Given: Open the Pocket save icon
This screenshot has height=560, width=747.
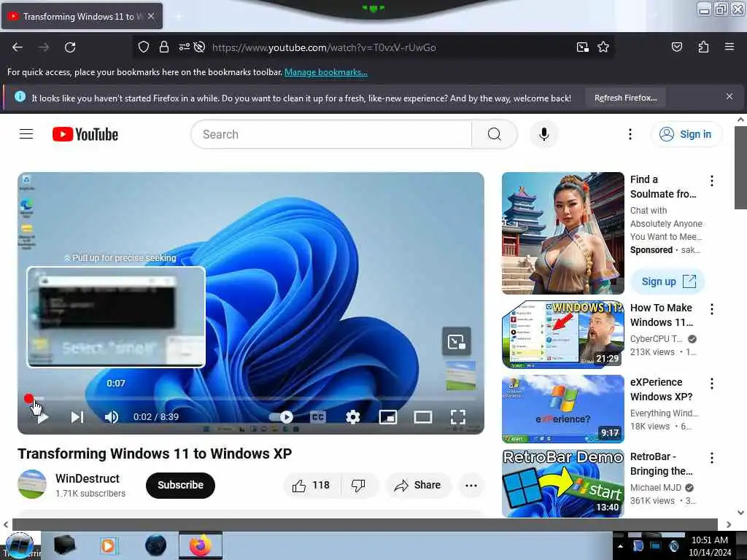Looking at the screenshot, I should (x=677, y=47).
